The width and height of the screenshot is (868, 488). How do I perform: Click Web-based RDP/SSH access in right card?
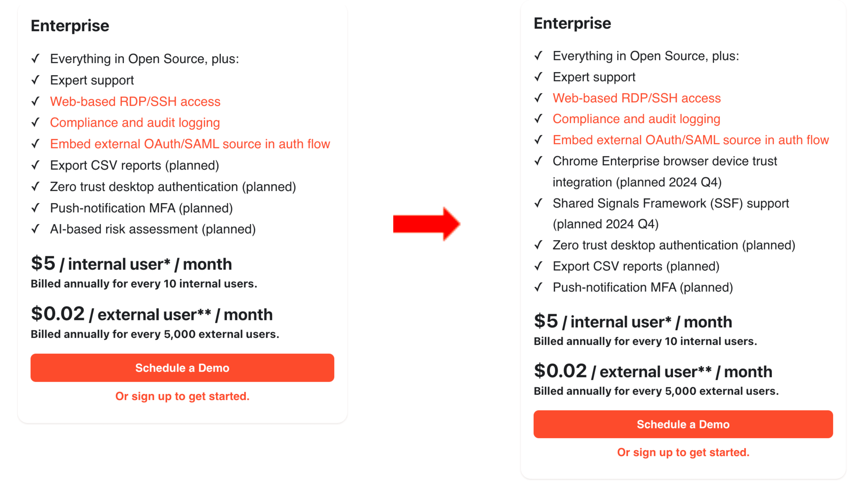coord(636,98)
